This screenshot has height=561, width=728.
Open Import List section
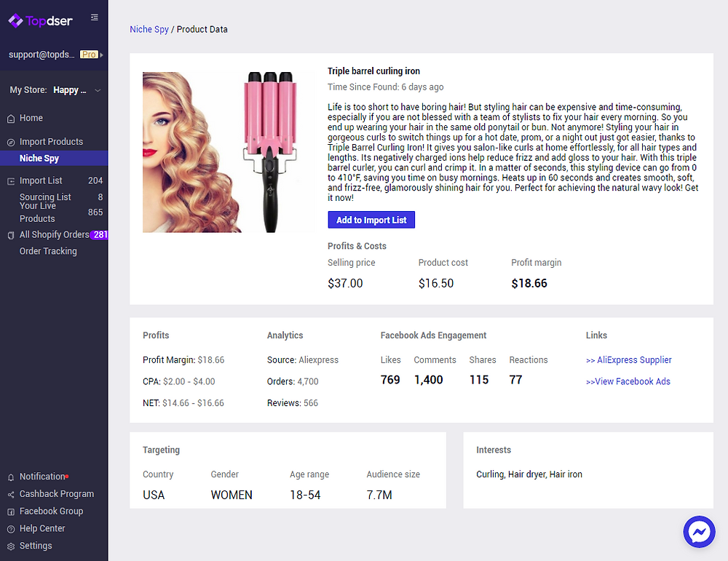(x=41, y=180)
